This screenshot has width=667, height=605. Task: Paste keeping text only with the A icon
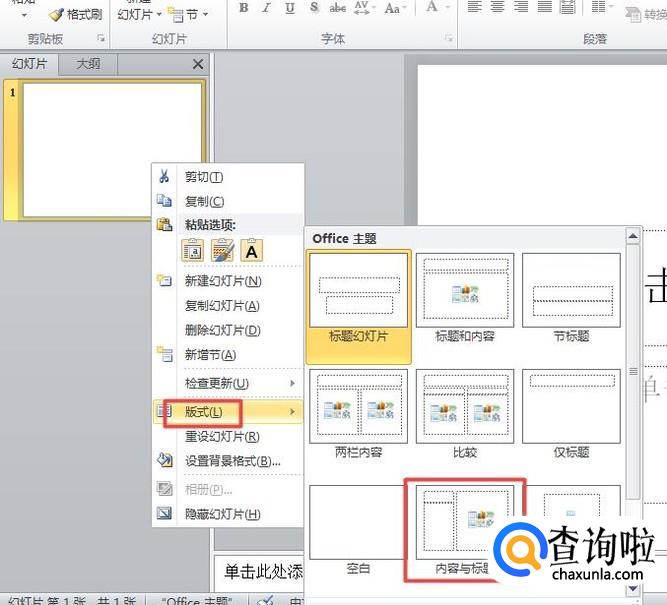251,250
